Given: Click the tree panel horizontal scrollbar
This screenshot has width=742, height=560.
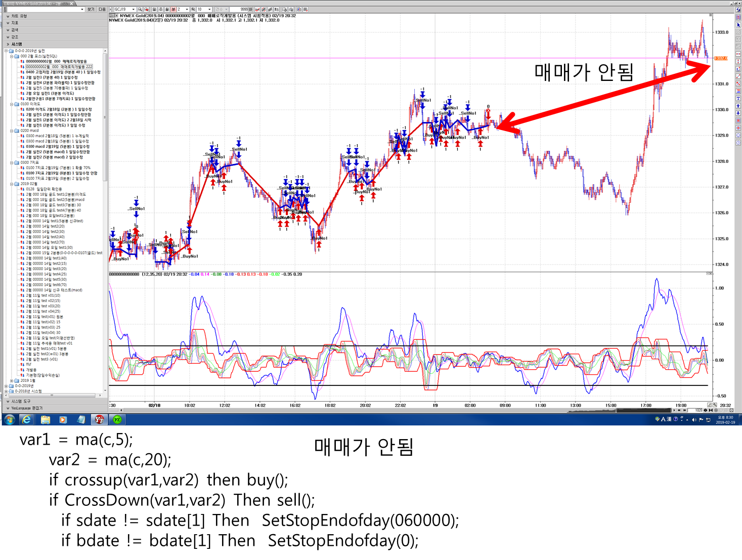Looking at the screenshot, I should (52, 395).
